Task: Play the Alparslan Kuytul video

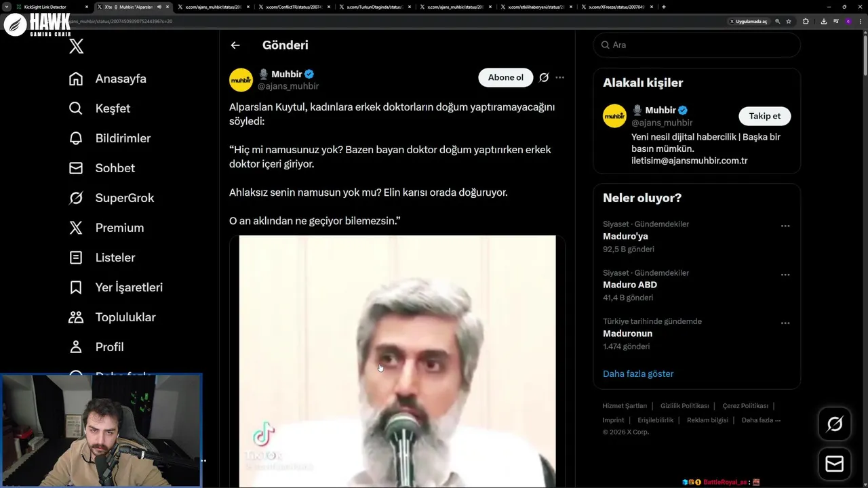Action: tap(397, 361)
